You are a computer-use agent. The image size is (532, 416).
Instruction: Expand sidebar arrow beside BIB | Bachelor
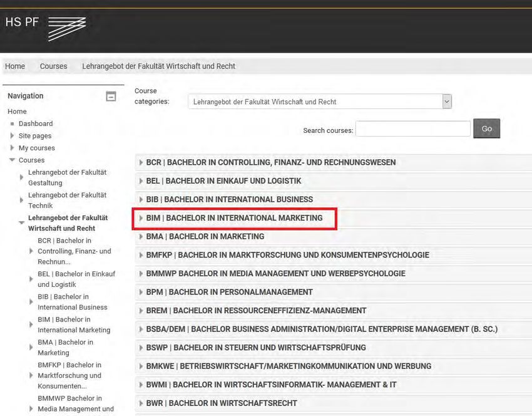point(31,302)
